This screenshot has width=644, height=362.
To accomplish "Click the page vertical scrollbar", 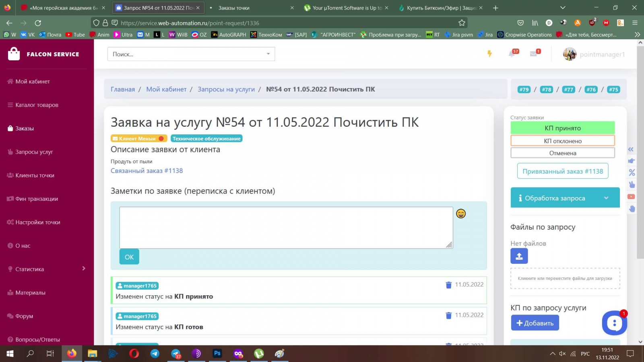I will [x=640, y=153].
